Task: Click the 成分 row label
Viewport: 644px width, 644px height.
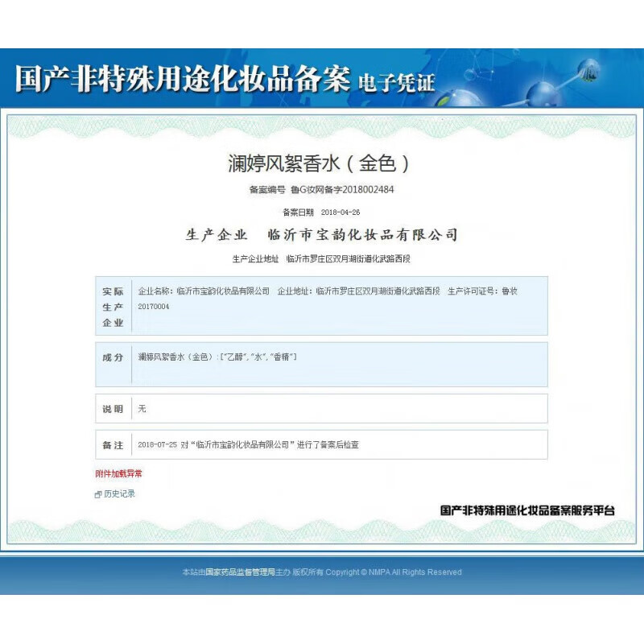Action: pyautogui.click(x=113, y=357)
